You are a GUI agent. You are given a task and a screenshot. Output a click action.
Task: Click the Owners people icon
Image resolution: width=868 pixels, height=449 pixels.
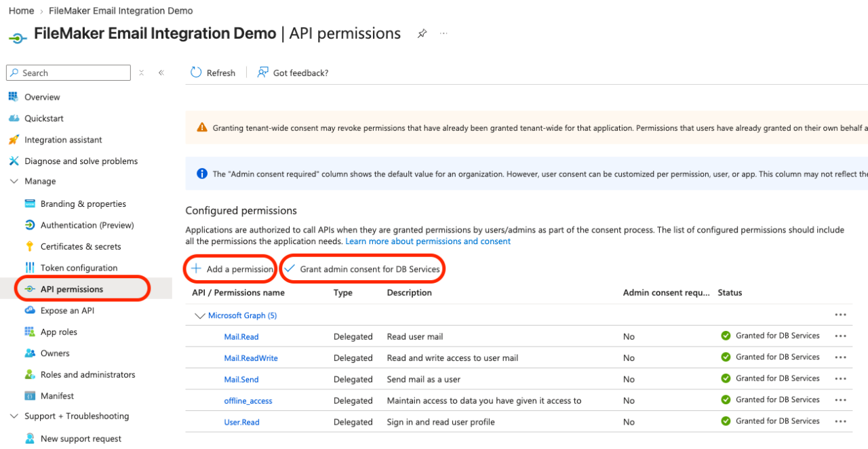(x=30, y=353)
